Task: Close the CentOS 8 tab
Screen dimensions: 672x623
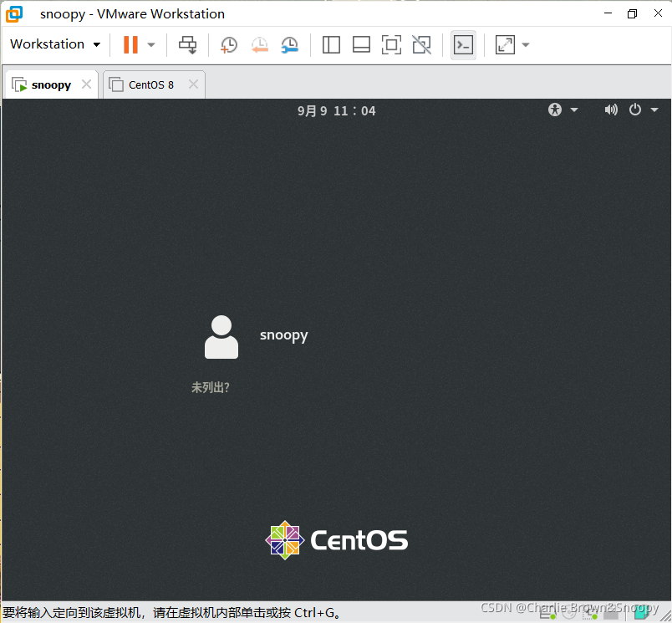Action: tap(193, 84)
